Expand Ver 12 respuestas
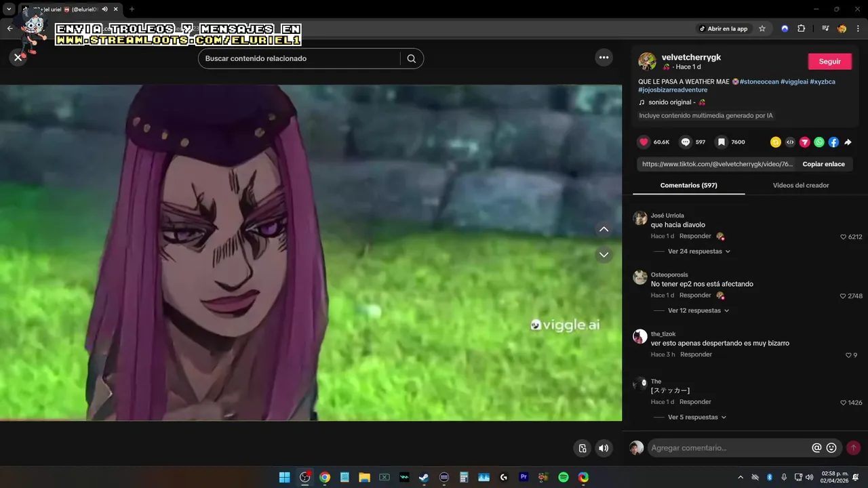 pos(698,310)
